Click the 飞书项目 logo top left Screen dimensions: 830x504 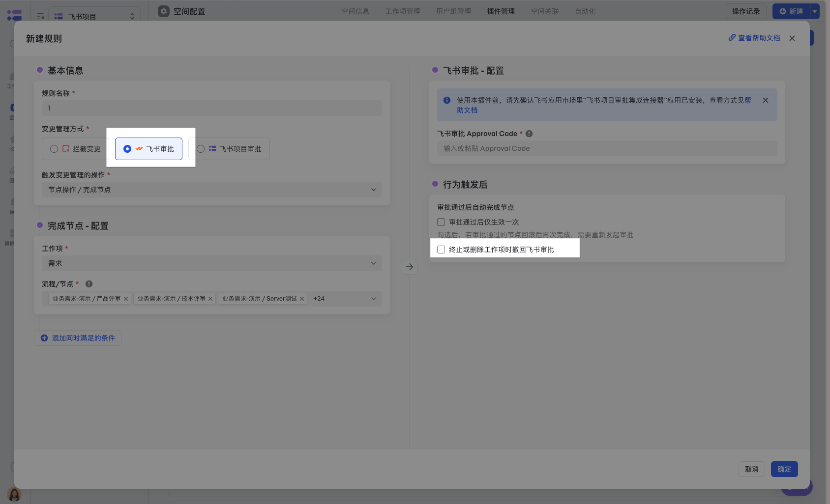pyautogui.click(x=14, y=15)
